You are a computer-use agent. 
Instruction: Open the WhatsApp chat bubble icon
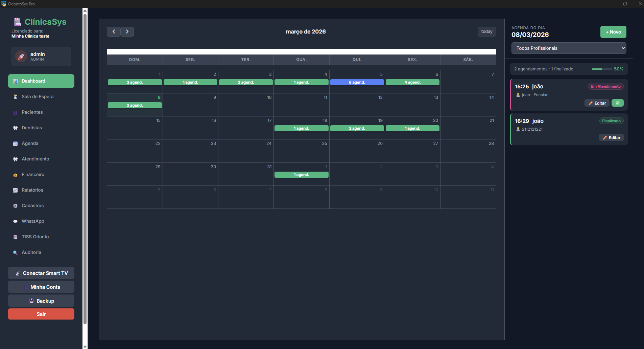(x=15, y=221)
